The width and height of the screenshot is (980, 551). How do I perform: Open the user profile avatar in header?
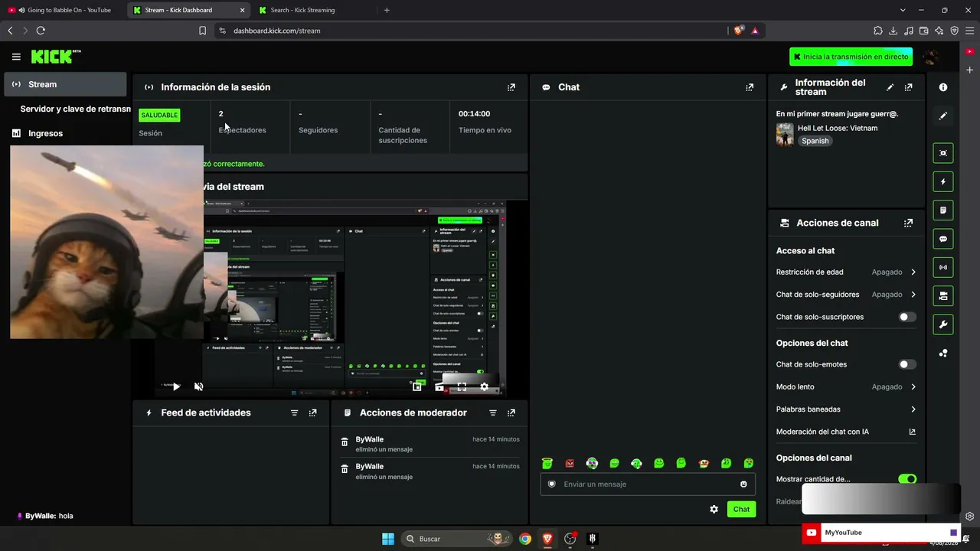pos(931,57)
